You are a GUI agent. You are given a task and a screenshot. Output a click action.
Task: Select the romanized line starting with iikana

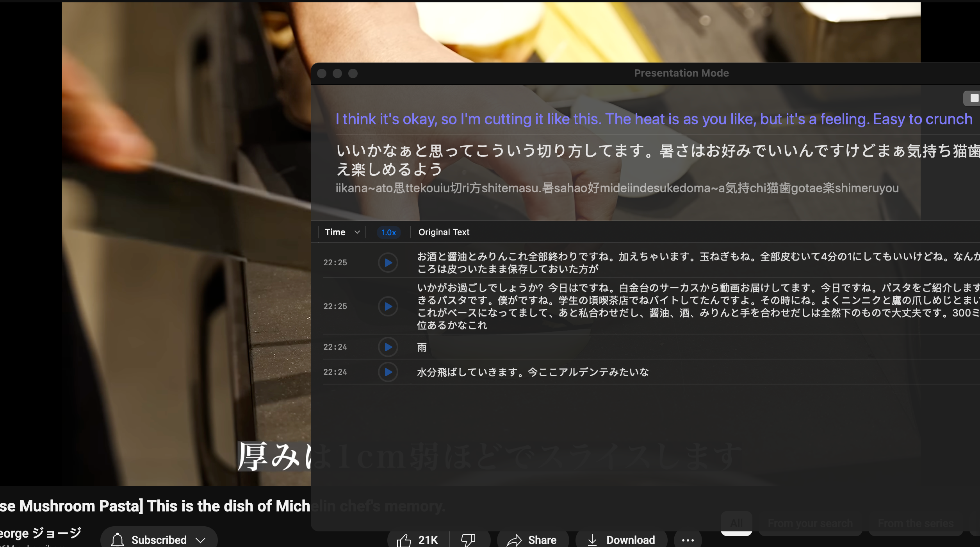[x=617, y=188]
